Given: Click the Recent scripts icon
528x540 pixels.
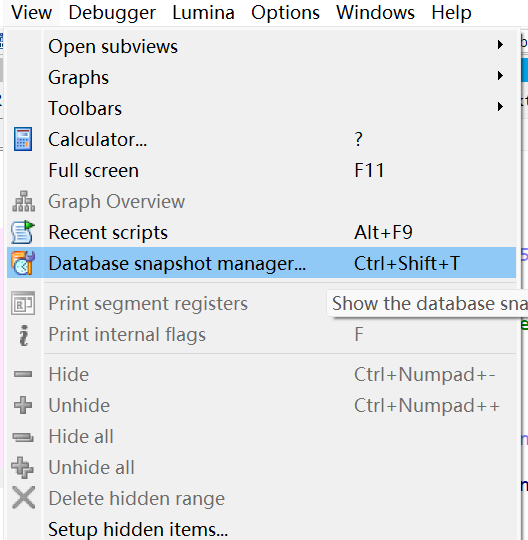Looking at the screenshot, I should coord(23,232).
